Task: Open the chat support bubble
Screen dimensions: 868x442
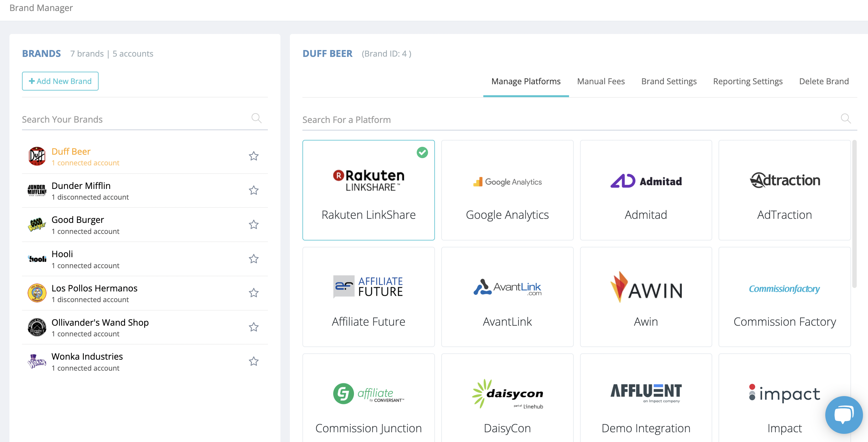Action: tap(844, 415)
